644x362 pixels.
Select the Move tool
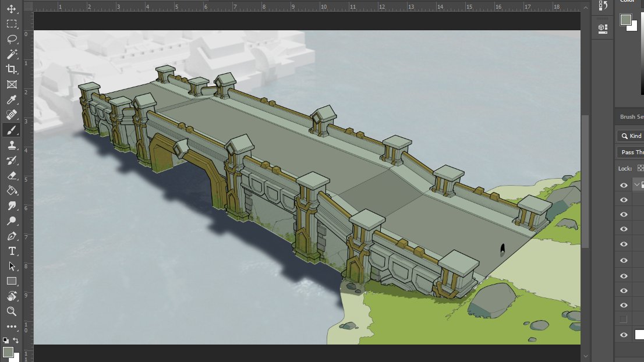[12, 9]
